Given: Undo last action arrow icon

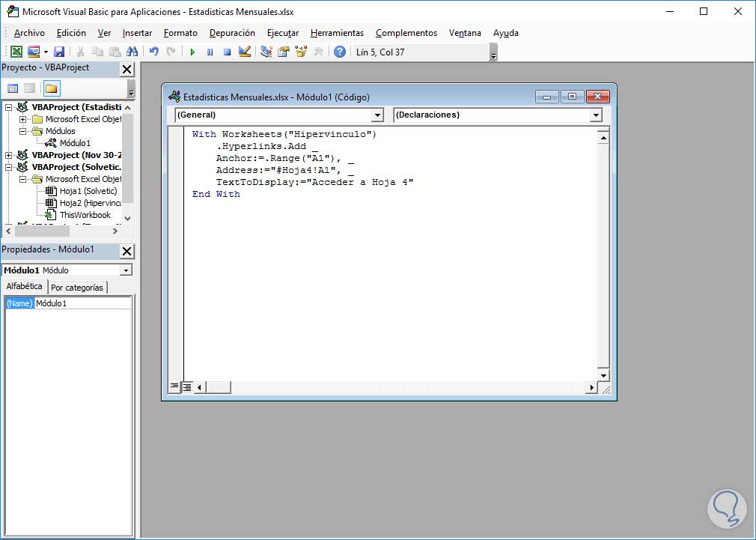Looking at the screenshot, I should [x=153, y=52].
